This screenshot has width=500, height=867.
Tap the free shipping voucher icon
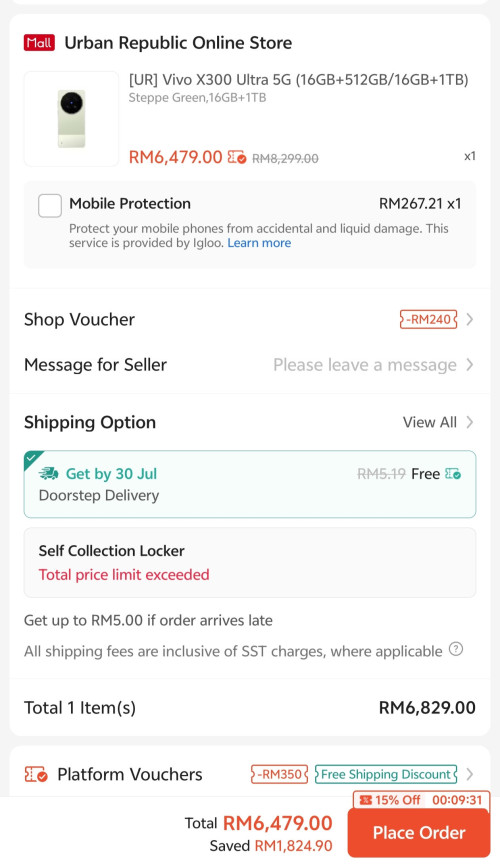(x=453, y=474)
